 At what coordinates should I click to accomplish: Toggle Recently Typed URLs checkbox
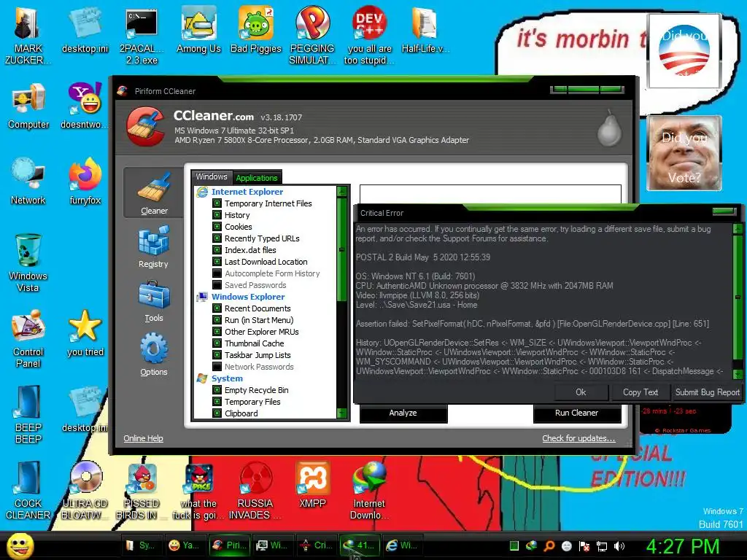(x=217, y=238)
